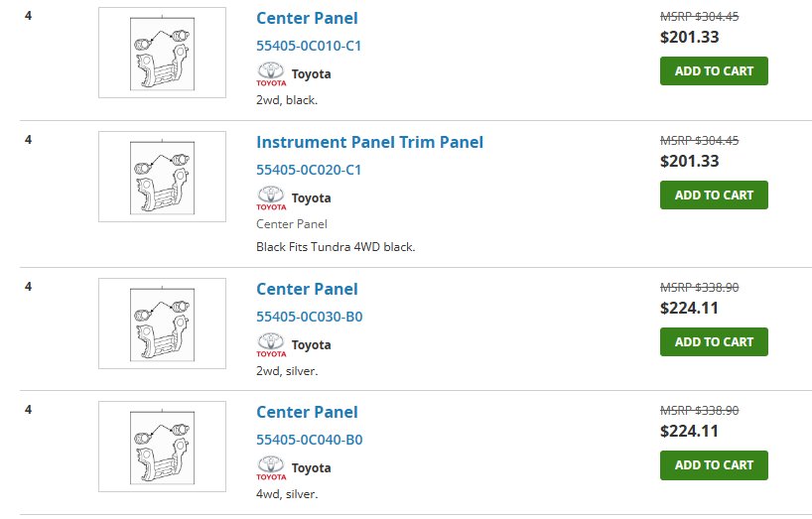Click the Toyota logo for part 55405-0C020-C1
Image resolution: width=812 pixels, height=519 pixels.
click(x=271, y=198)
